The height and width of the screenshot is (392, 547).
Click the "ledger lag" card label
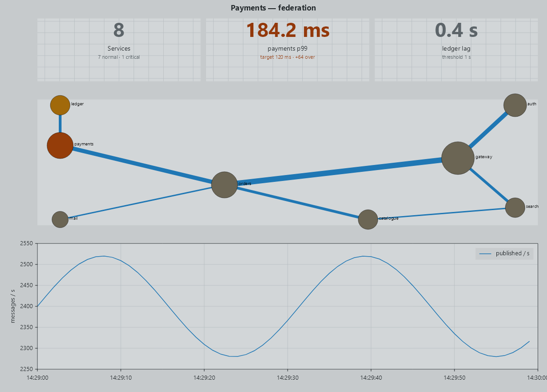coord(456,48)
